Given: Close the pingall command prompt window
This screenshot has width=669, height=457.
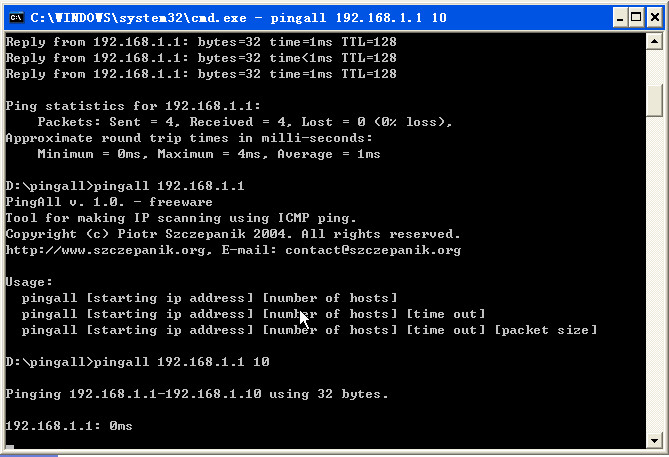Looking at the screenshot, I should click(653, 18).
